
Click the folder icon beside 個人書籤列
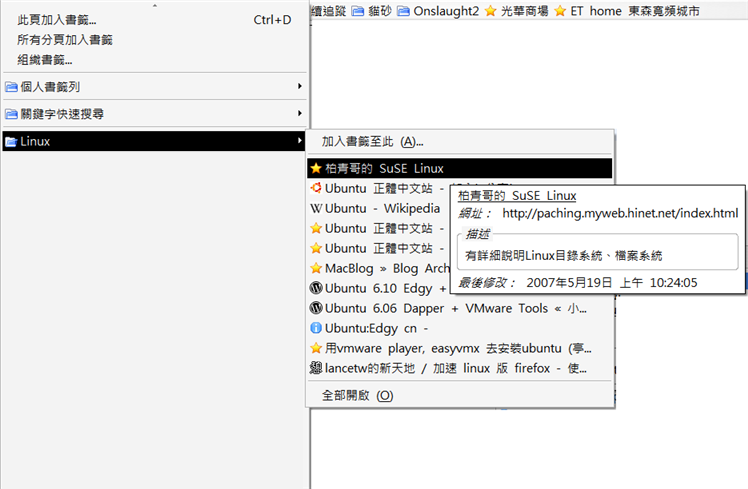11,87
